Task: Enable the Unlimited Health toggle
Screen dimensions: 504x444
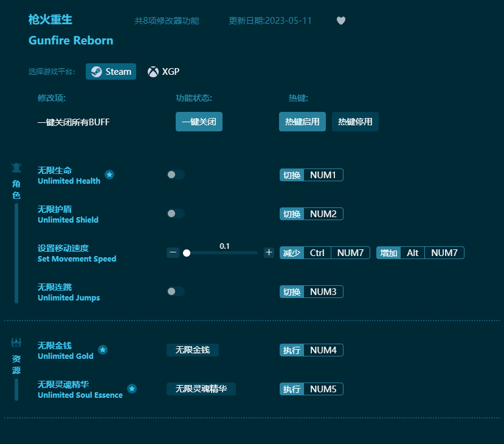Action: click(x=176, y=175)
